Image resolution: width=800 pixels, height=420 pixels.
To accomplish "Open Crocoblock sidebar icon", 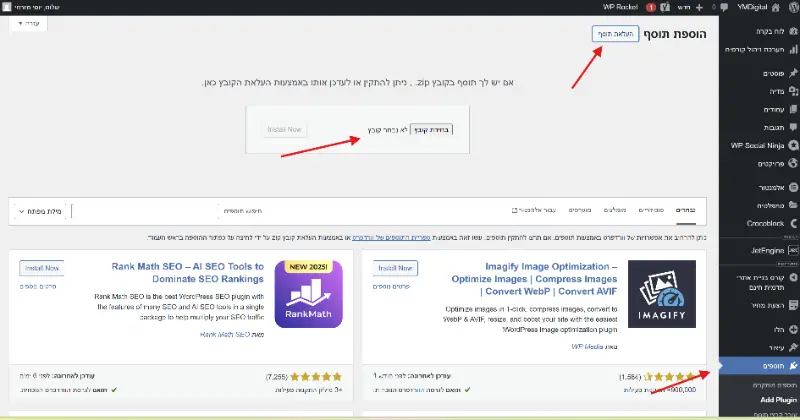I will (x=793, y=223).
